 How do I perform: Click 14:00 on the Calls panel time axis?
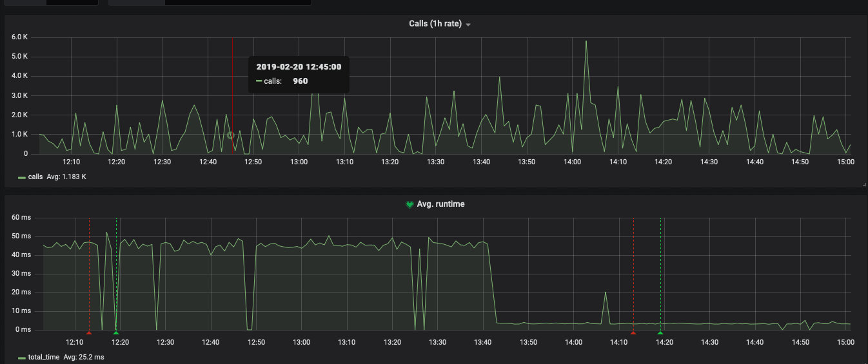click(572, 162)
